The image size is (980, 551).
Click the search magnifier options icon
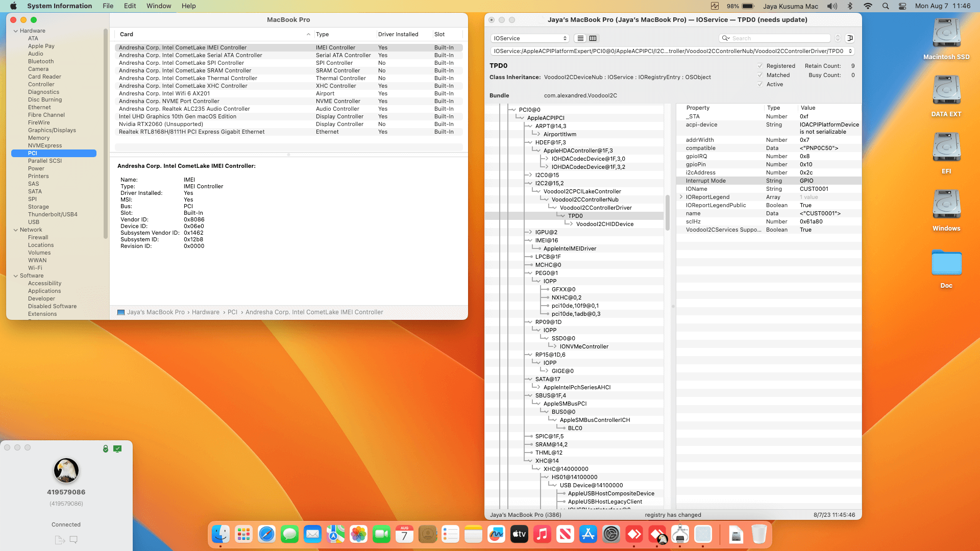(x=725, y=38)
